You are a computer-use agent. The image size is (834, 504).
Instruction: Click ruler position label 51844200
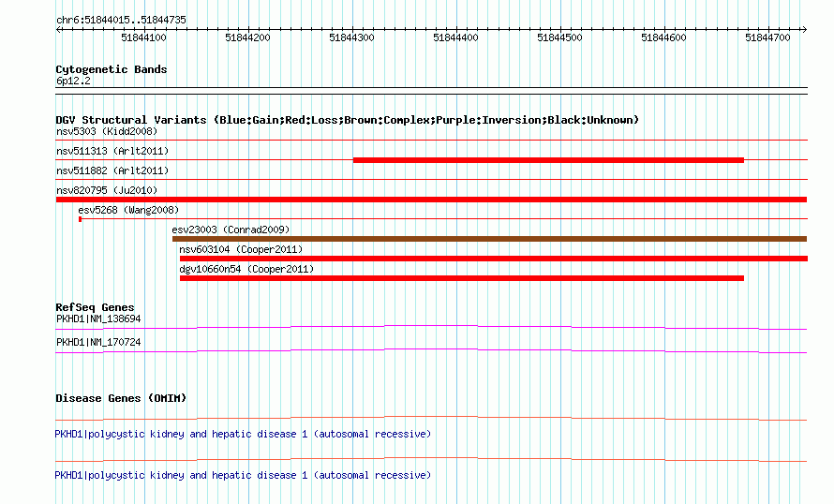coord(248,38)
